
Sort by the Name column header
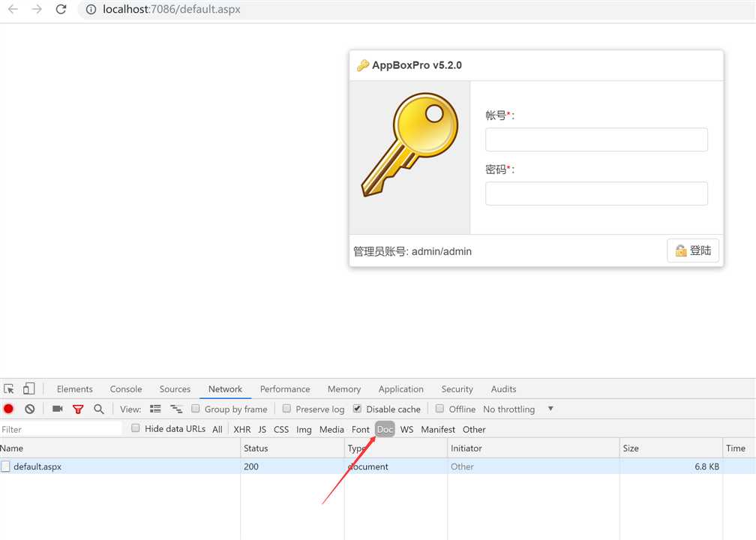tap(119, 448)
